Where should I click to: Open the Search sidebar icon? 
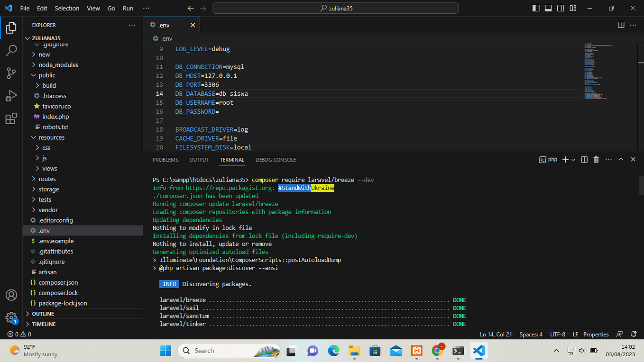[11, 50]
